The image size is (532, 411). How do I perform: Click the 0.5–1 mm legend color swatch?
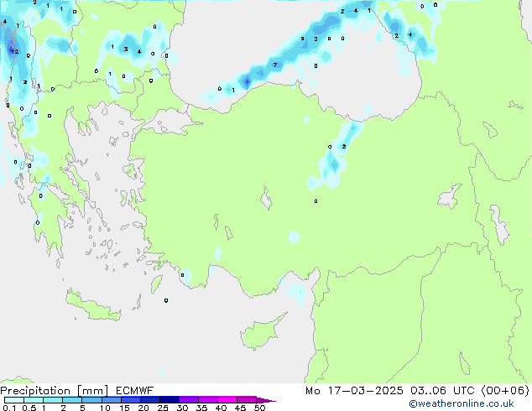click(x=34, y=400)
